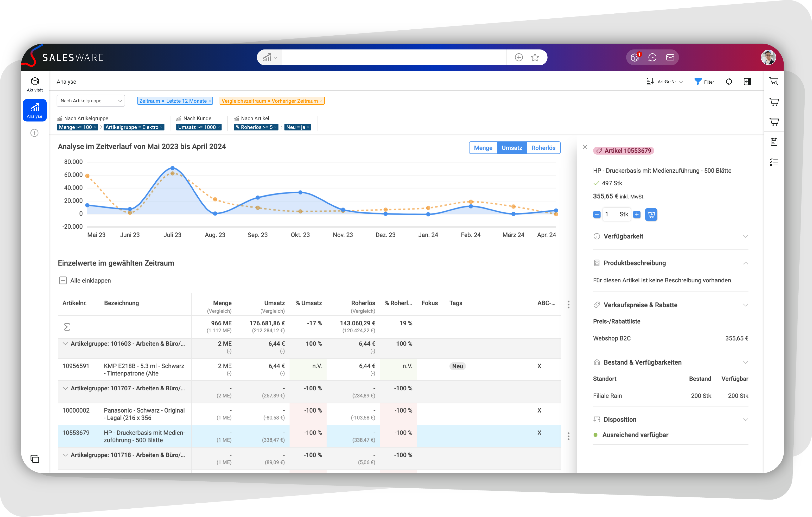Increase quantity with plus stepper
The image size is (812, 517).
(637, 214)
